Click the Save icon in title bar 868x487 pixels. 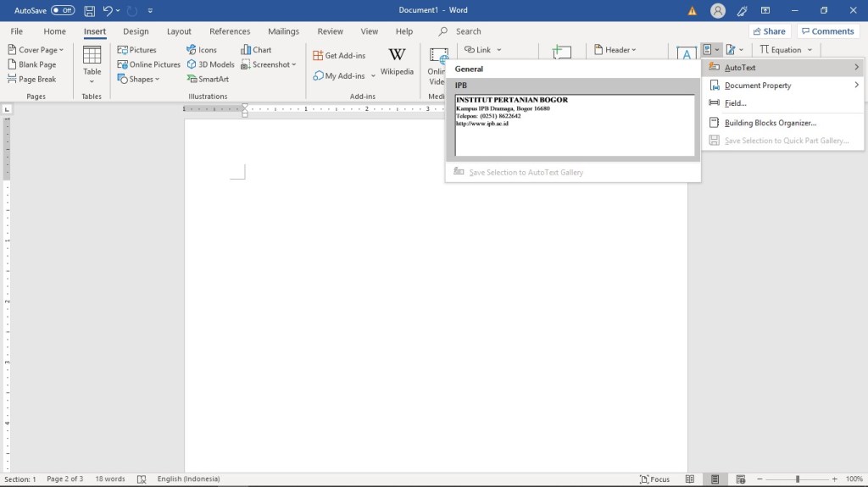89,10
